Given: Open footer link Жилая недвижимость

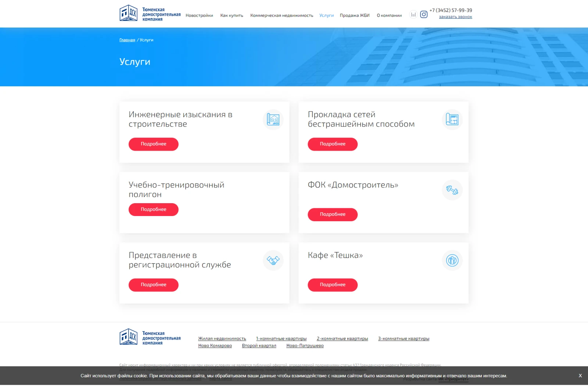Looking at the screenshot, I should (x=222, y=339).
